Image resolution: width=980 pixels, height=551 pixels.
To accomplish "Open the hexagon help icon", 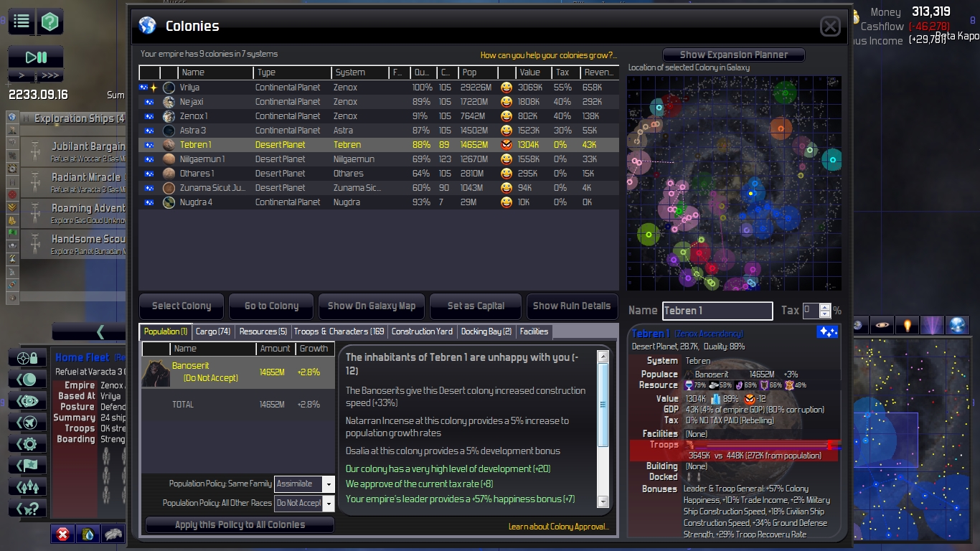I will point(50,22).
